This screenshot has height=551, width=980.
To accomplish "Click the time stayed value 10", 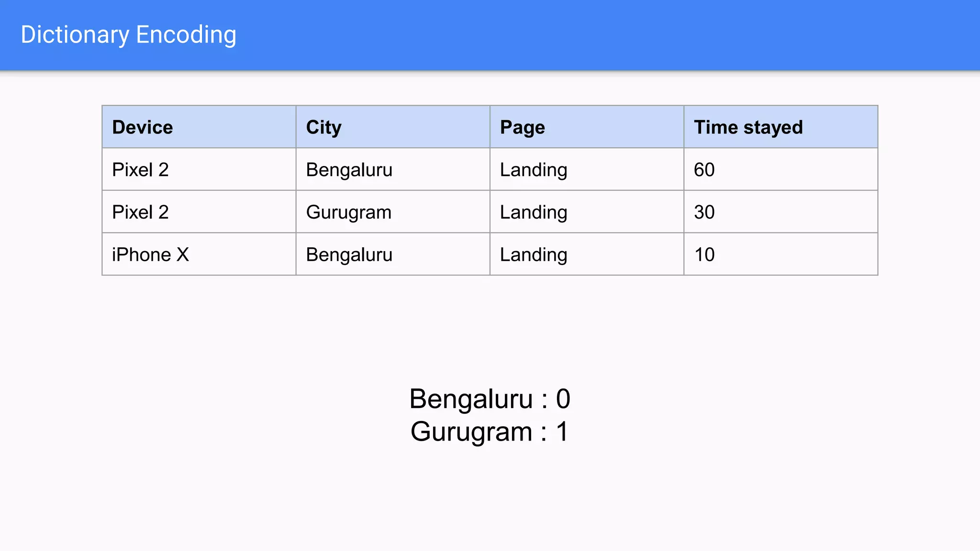I will point(704,254).
